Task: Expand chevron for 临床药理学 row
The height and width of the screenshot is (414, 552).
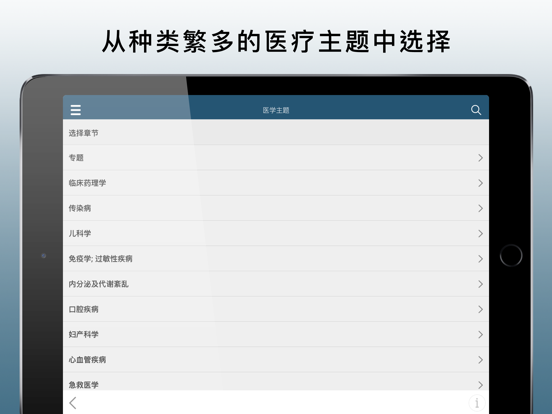Action: [481, 183]
